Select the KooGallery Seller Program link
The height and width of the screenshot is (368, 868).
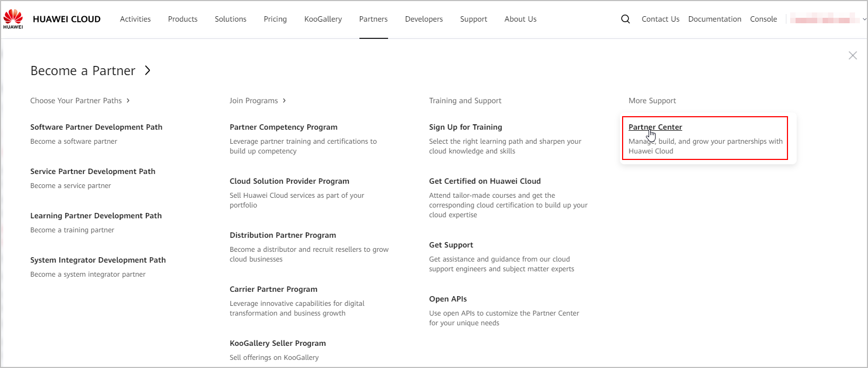coord(278,343)
